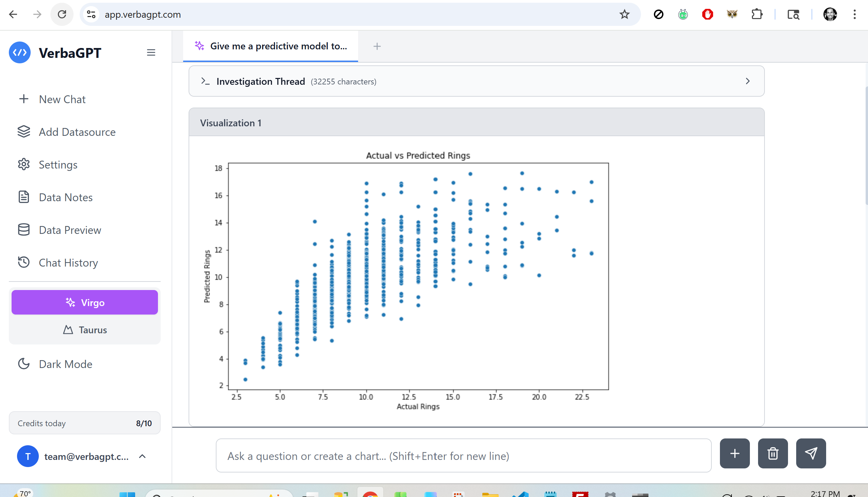Toggle Dark Mode
The height and width of the screenshot is (497, 868).
tap(66, 364)
